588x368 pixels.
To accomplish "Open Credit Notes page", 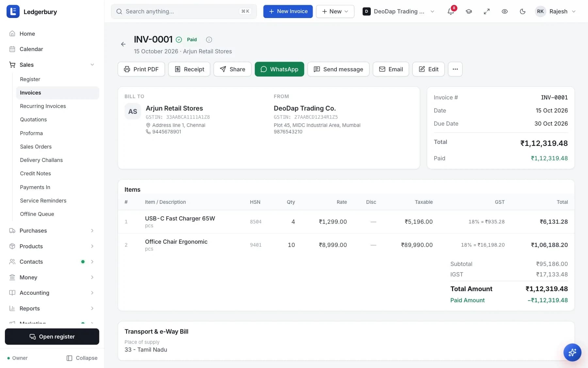I will pos(57,173).
